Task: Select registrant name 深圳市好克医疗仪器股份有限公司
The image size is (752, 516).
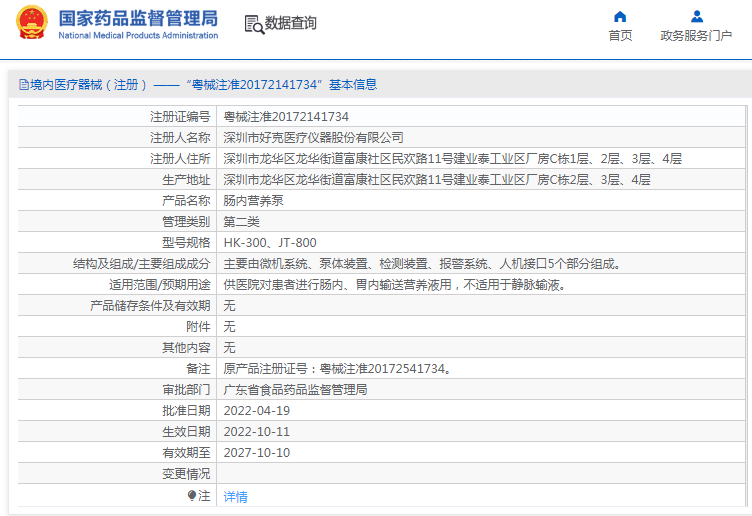Action: point(313,138)
